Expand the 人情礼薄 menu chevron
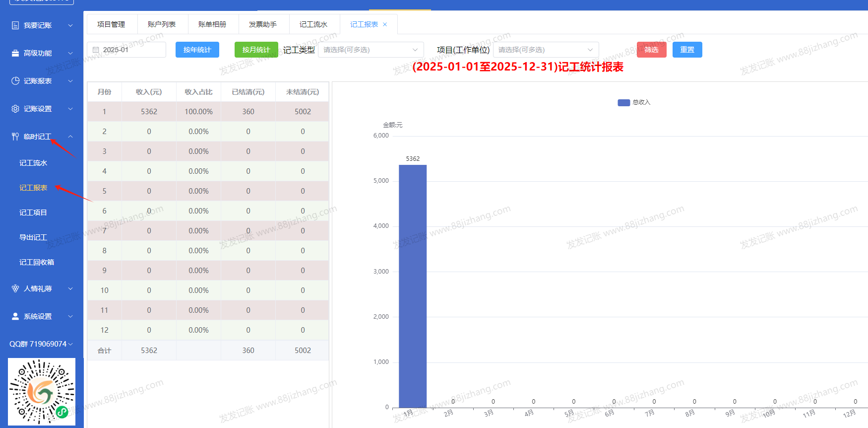868x428 pixels. click(x=70, y=288)
